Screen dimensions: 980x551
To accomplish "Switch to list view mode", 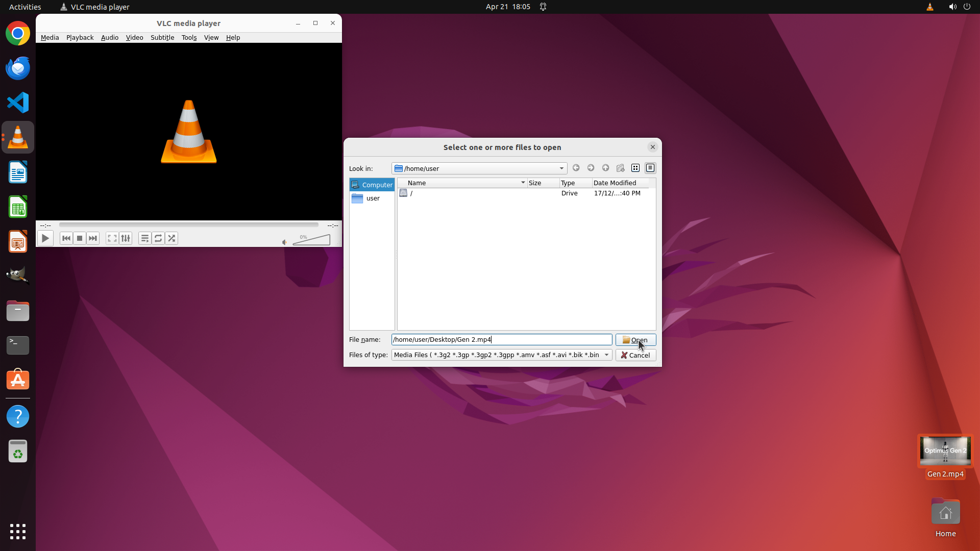I will [x=635, y=168].
